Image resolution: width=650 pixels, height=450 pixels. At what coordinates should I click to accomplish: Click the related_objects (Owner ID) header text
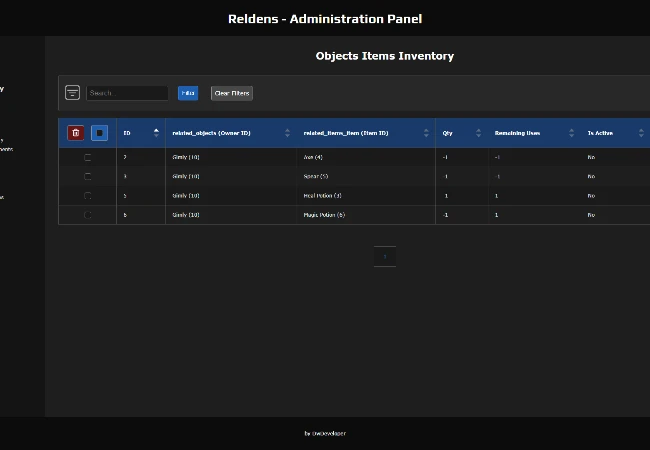coord(211,133)
